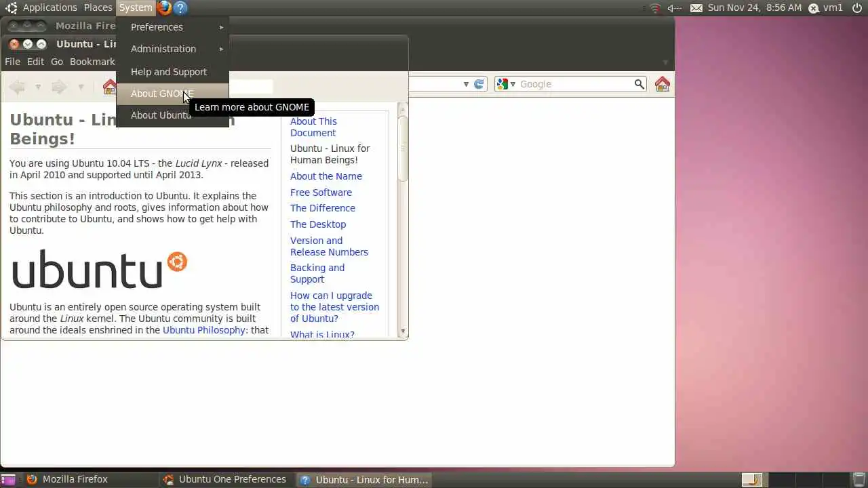Image resolution: width=868 pixels, height=488 pixels.
Task: Open The Desktop link
Action: click(x=318, y=224)
